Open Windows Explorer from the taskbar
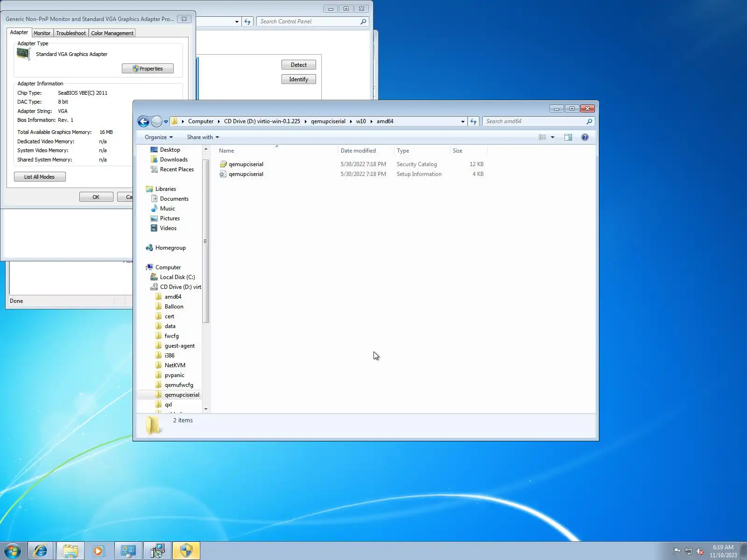747x560 pixels. tap(70, 551)
